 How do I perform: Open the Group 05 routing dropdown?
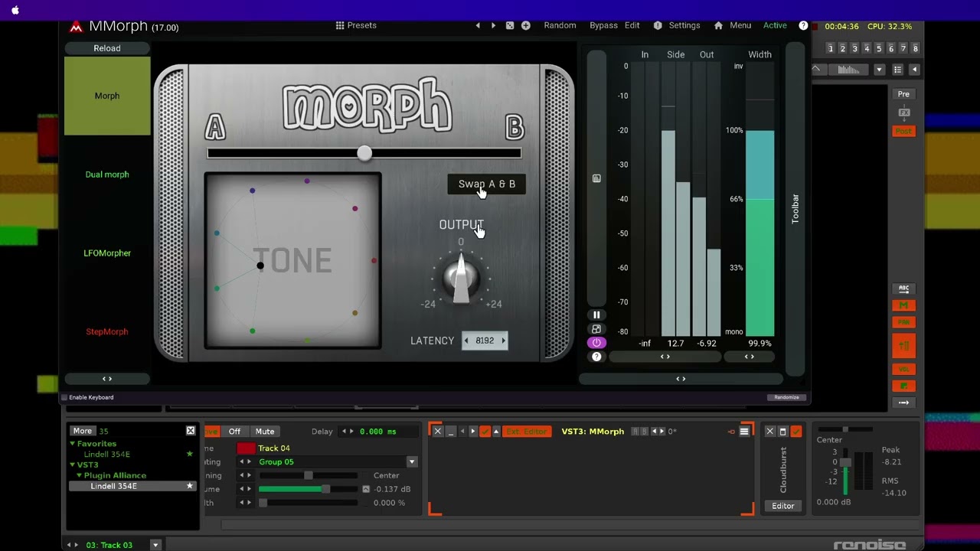pyautogui.click(x=412, y=462)
